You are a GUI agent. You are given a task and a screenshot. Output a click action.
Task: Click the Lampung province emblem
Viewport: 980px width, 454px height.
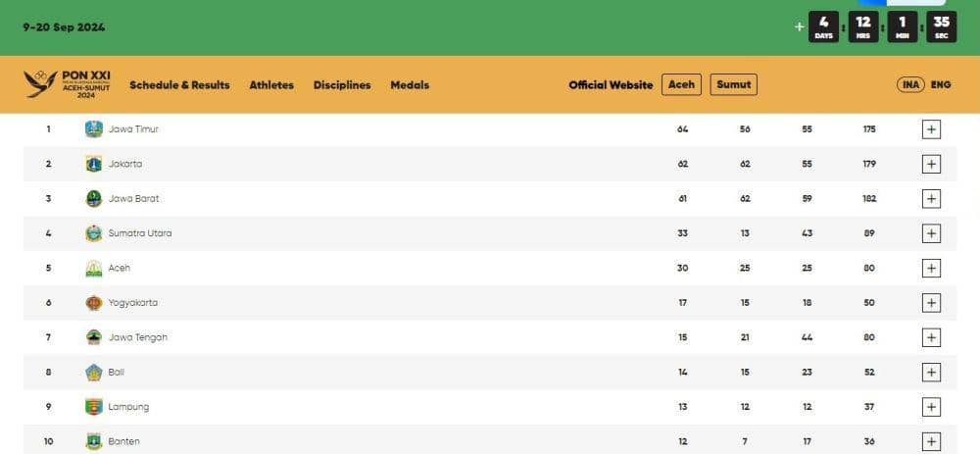pos(94,407)
